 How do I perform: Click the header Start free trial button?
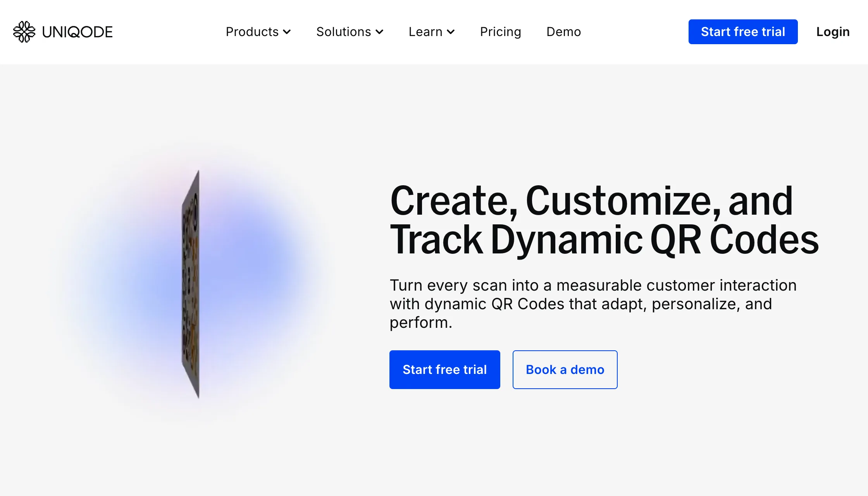click(743, 32)
